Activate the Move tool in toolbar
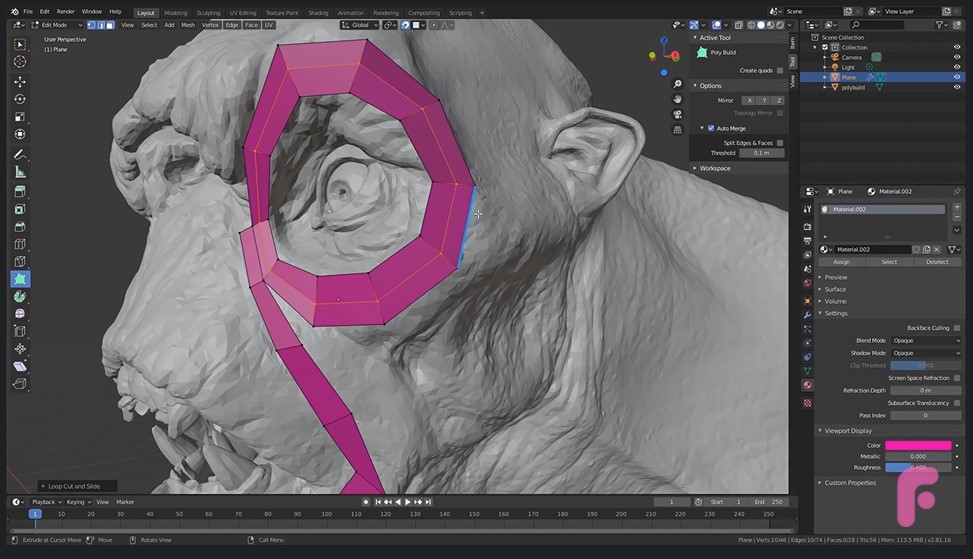The height and width of the screenshot is (559, 973). [x=20, y=81]
